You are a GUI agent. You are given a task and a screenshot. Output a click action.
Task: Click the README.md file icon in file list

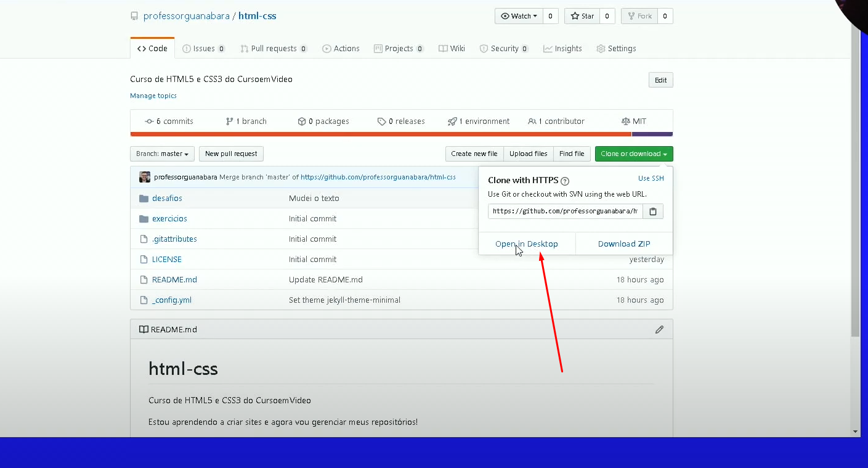(144, 280)
